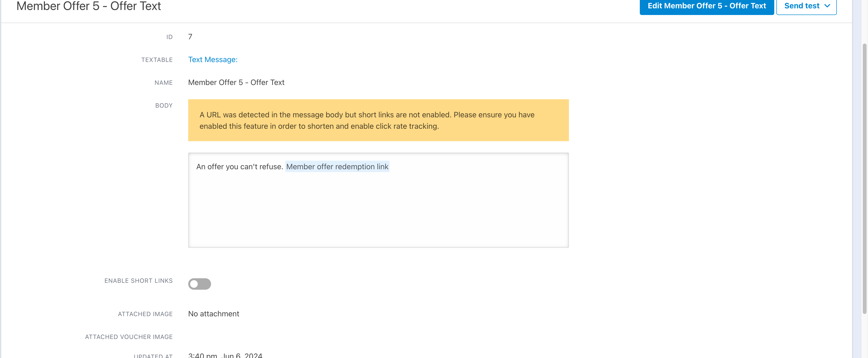Click the ENABLE SHORT LINKS label
The image size is (868, 358).
click(138, 281)
